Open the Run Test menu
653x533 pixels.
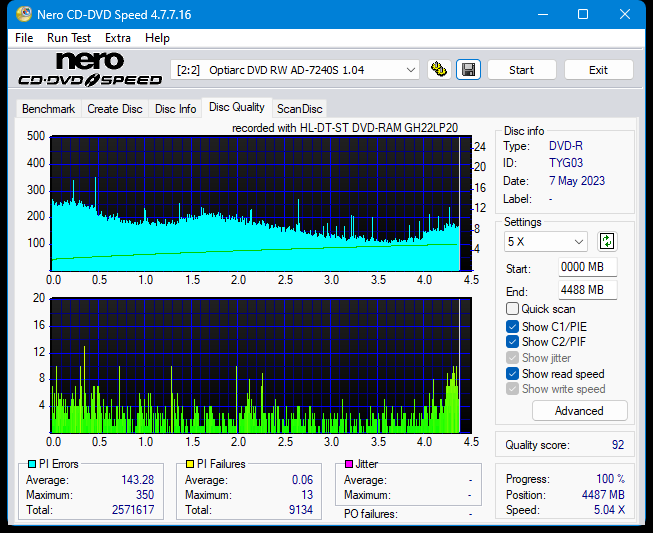(x=69, y=38)
